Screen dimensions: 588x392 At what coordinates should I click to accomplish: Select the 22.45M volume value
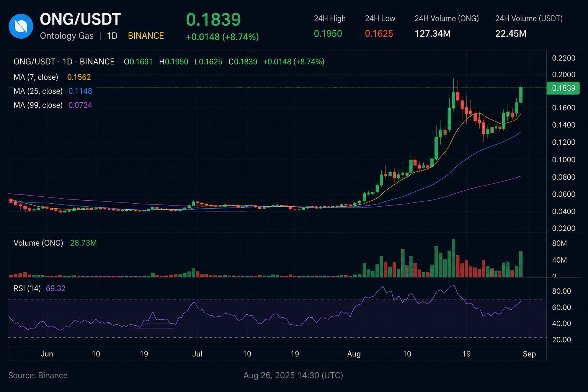pos(511,34)
